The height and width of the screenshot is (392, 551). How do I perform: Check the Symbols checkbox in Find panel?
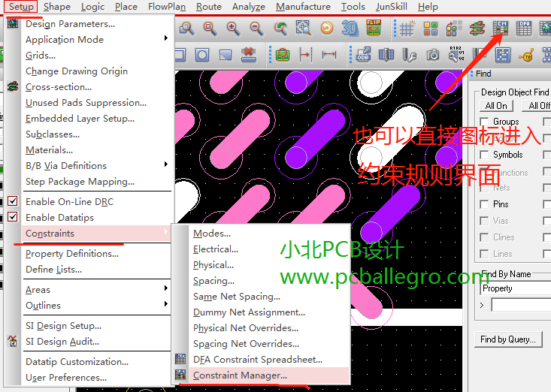(485, 155)
